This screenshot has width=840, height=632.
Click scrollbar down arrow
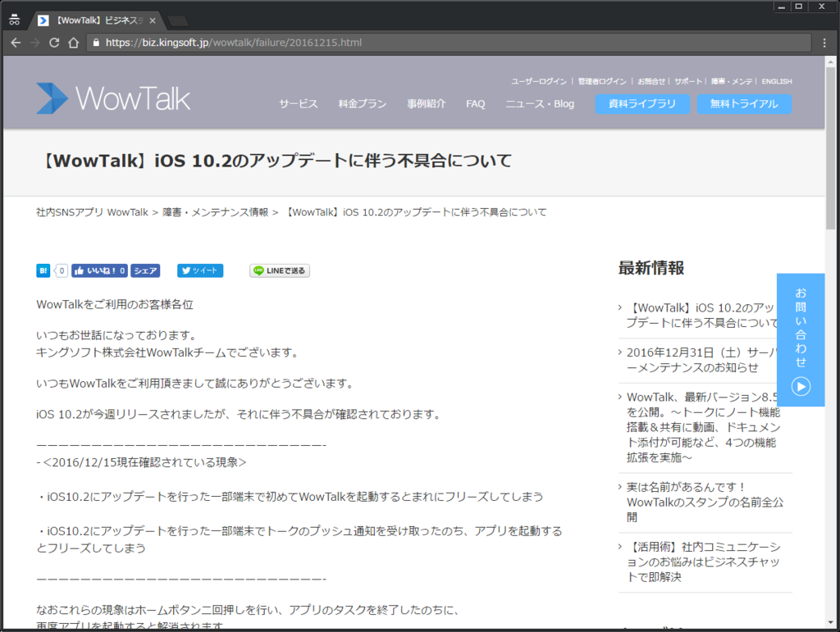831,622
